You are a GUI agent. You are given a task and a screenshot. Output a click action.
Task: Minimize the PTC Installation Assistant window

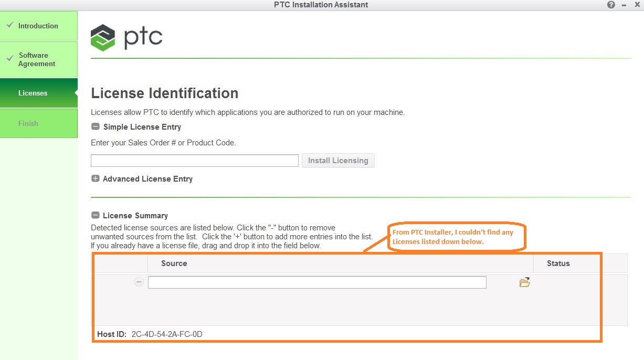624,5
